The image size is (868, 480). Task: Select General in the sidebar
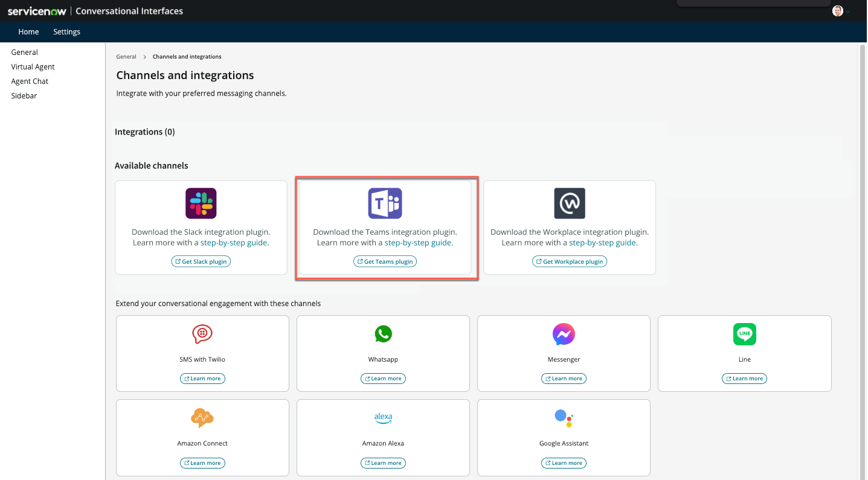point(25,53)
